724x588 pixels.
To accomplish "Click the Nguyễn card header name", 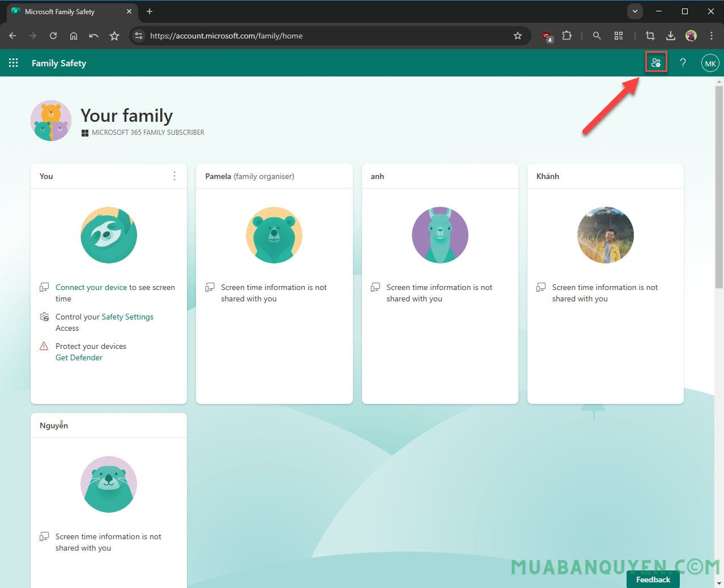I will coord(54,425).
